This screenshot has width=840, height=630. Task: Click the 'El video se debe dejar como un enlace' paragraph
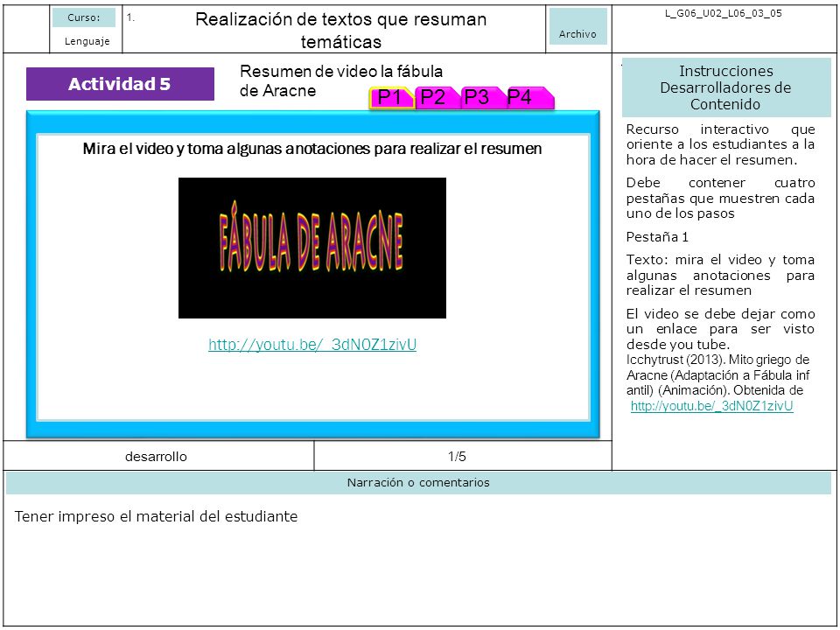pos(720,329)
